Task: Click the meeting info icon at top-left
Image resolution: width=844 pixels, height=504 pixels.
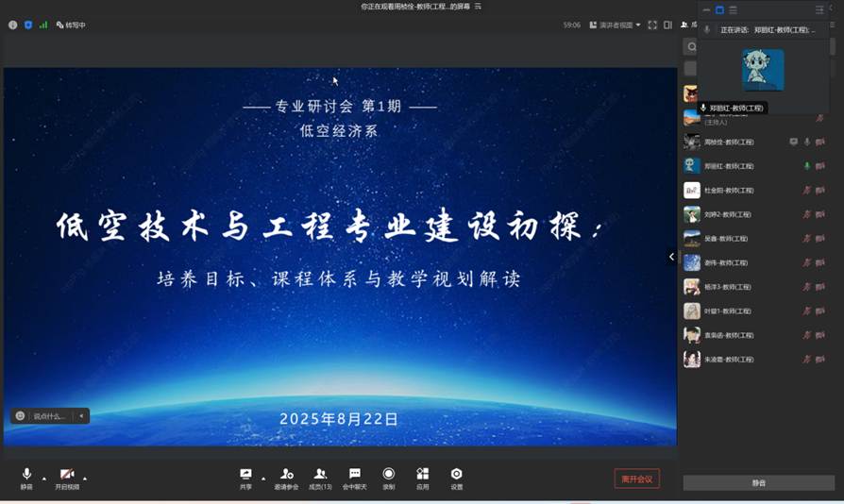Action: coord(13,25)
